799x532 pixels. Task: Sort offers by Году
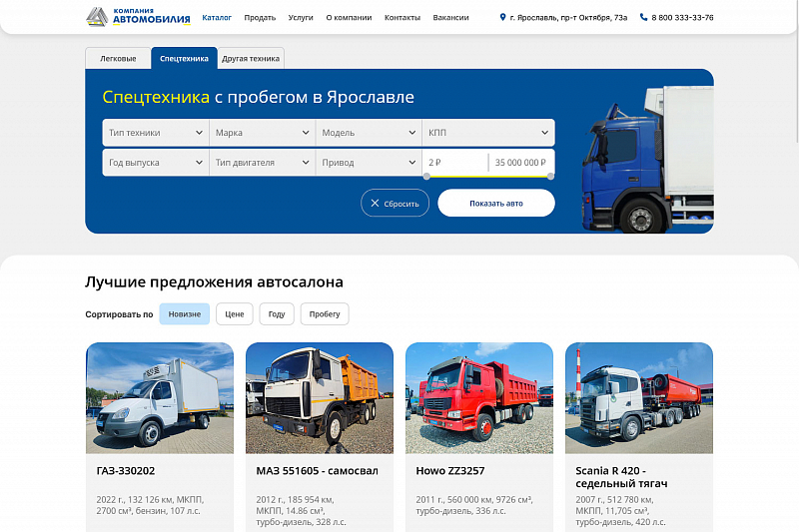pyautogui.click(x=277, y=314)
